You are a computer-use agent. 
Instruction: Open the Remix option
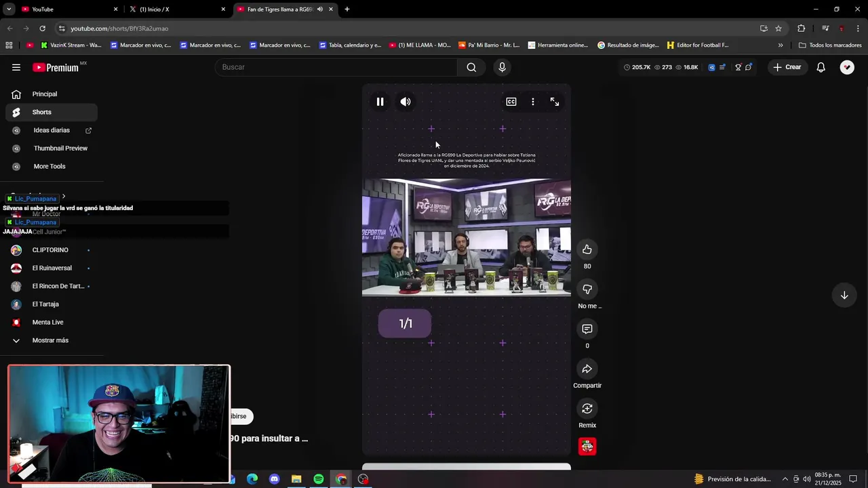pyautogui.click(x=587, y=409)
